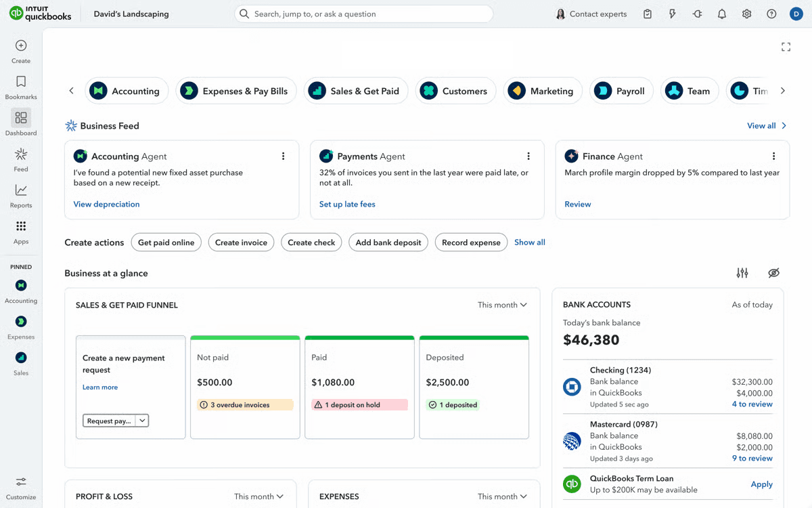Select the Payroll tab

(621, 91)
